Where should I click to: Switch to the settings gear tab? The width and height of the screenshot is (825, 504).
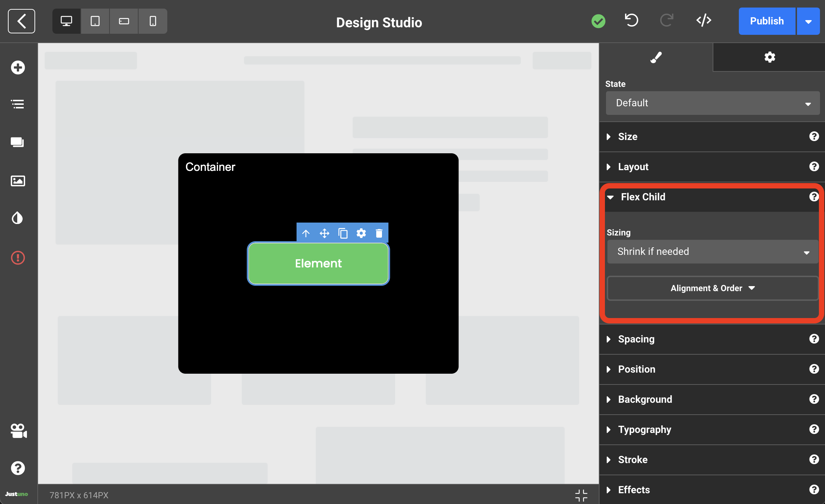pos(769,57)
